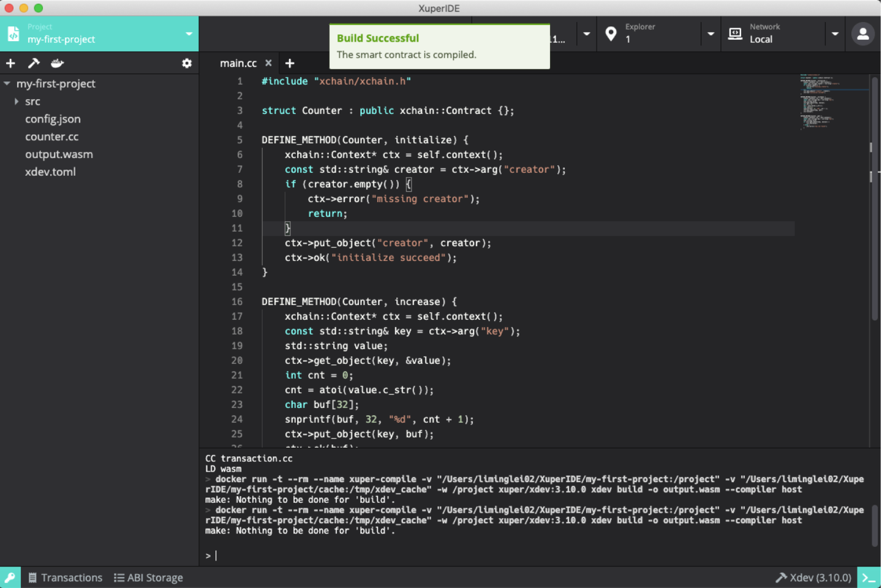Click "CC transaction.cc" terminal line
This screenshot has width=882, height=588.
click(249, 458)
